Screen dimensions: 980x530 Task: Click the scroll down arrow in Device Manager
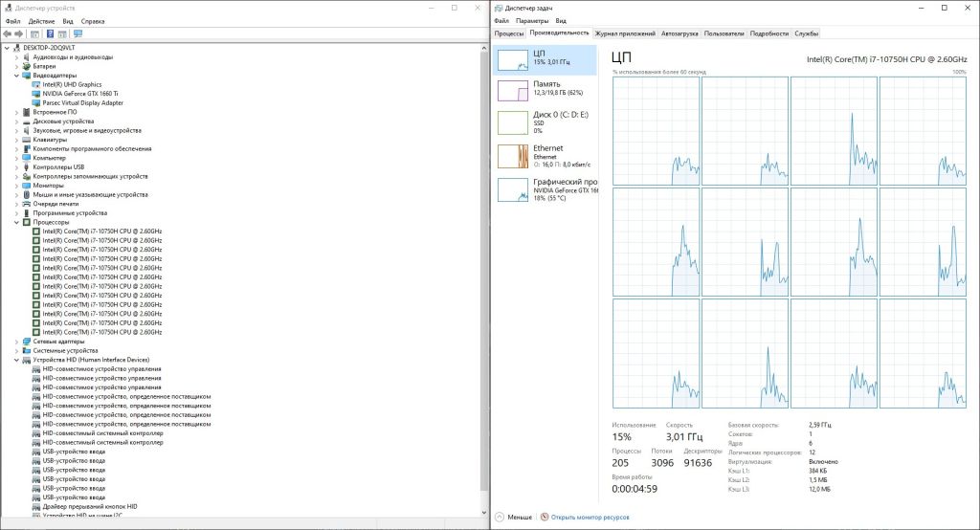coord(483,513)
